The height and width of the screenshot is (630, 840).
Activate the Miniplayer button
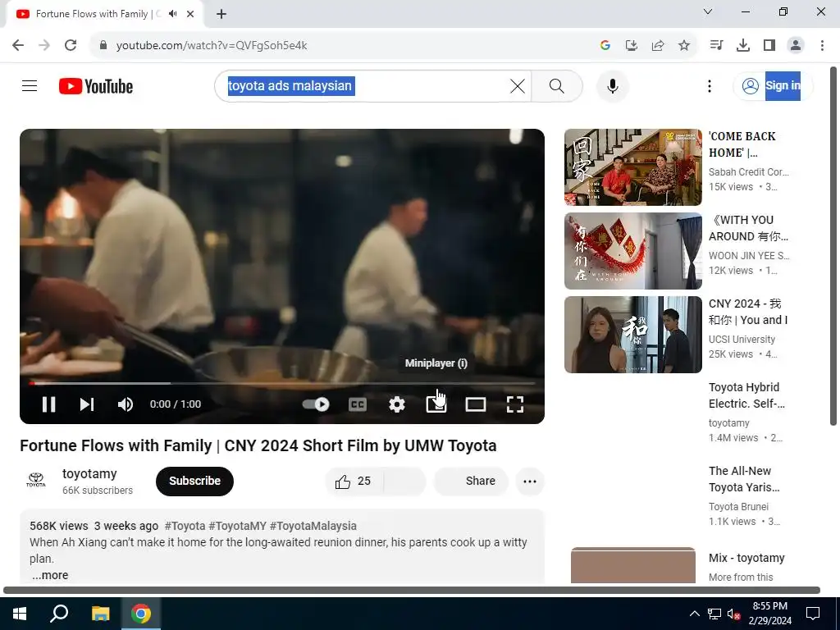point(436,404)
